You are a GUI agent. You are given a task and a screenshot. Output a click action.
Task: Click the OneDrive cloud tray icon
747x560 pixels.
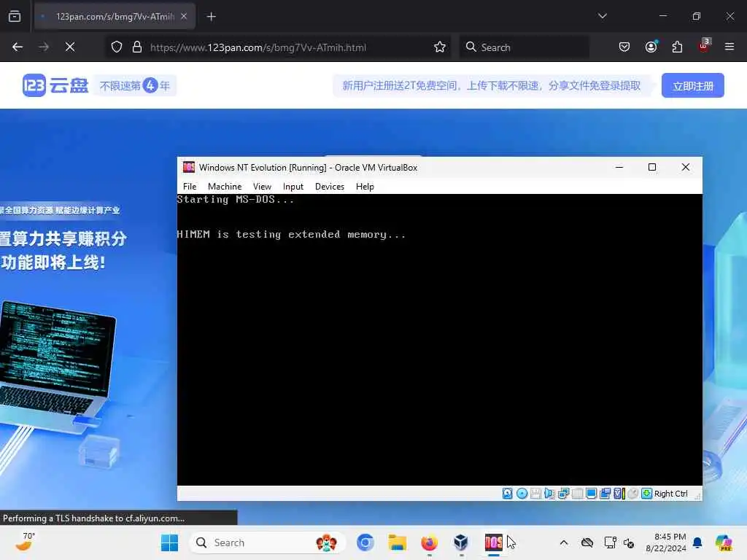click(587, 542)
